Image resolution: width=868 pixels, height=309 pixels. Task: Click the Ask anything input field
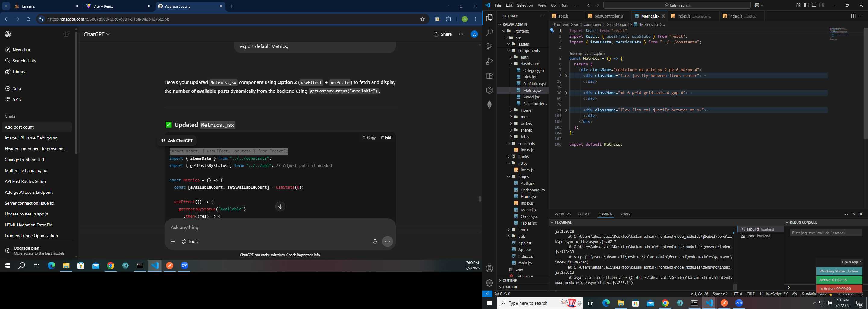pos(280,228)
